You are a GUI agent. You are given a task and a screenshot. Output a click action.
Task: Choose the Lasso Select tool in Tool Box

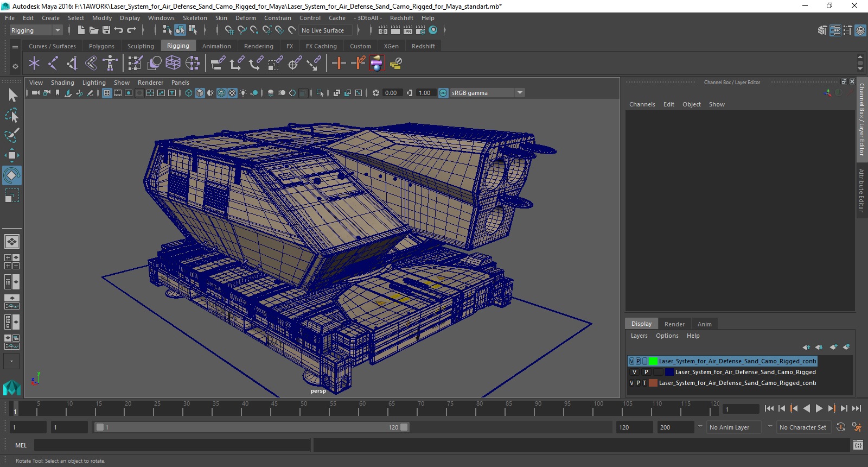[12, 115]
